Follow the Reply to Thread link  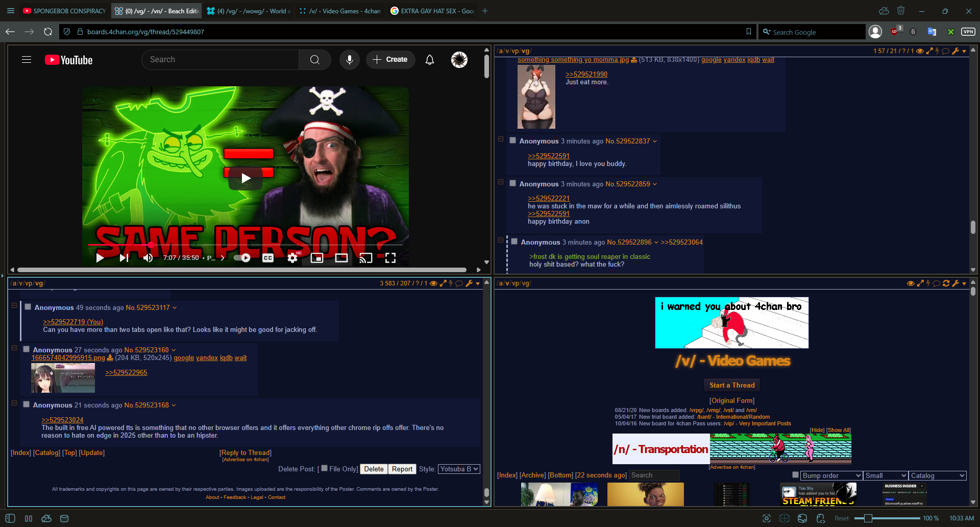[246, 452]
